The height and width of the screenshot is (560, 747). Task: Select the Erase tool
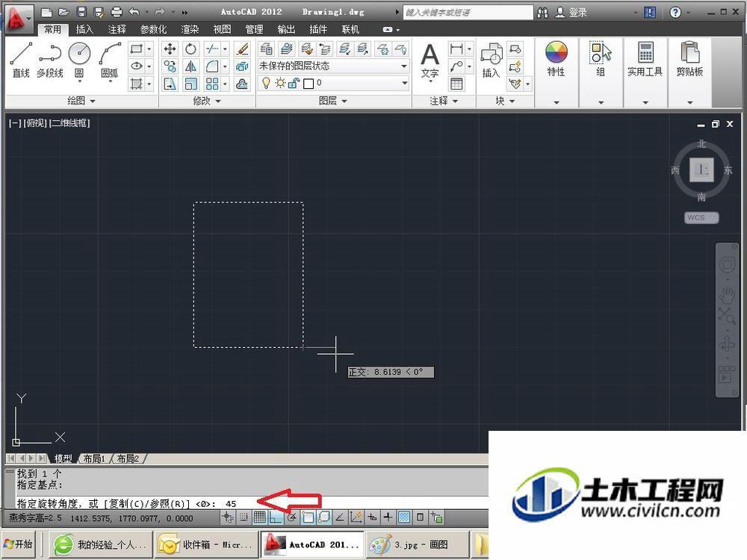(x=242, y=49)
